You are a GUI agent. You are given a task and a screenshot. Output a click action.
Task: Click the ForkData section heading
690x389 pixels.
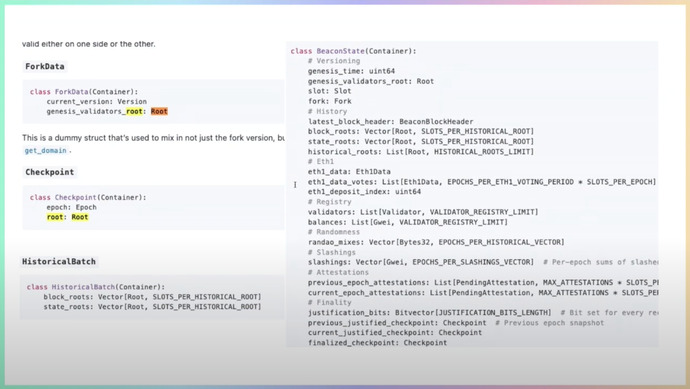coord(44,66)
